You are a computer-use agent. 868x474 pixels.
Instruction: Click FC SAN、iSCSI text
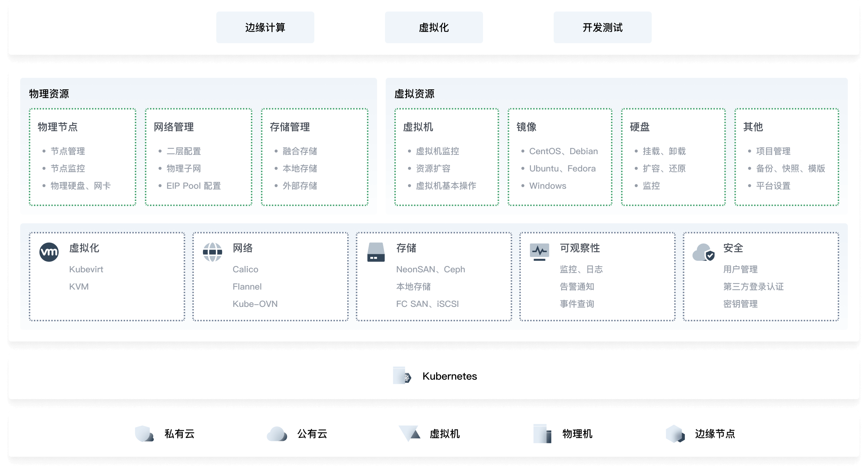(428, 304)
